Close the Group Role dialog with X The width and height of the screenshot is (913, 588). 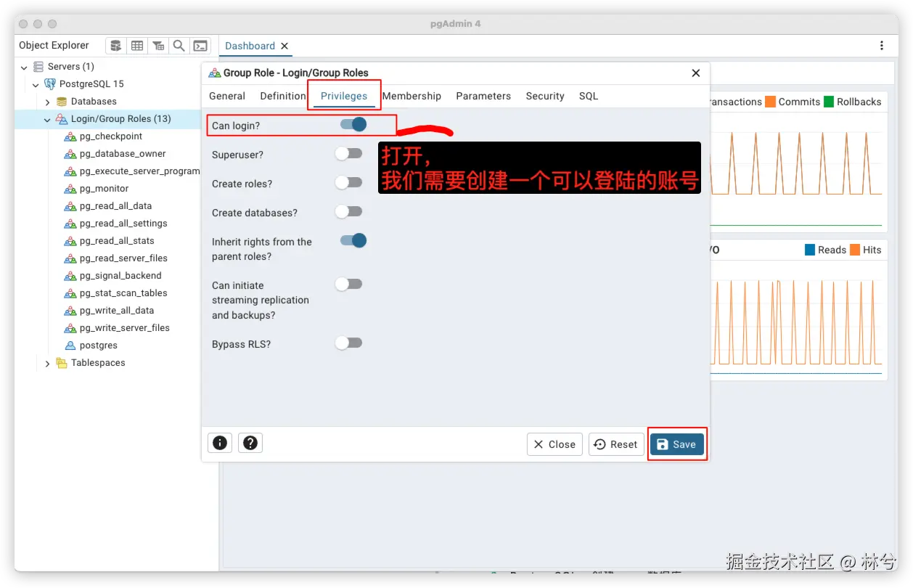tap(695, 73)
